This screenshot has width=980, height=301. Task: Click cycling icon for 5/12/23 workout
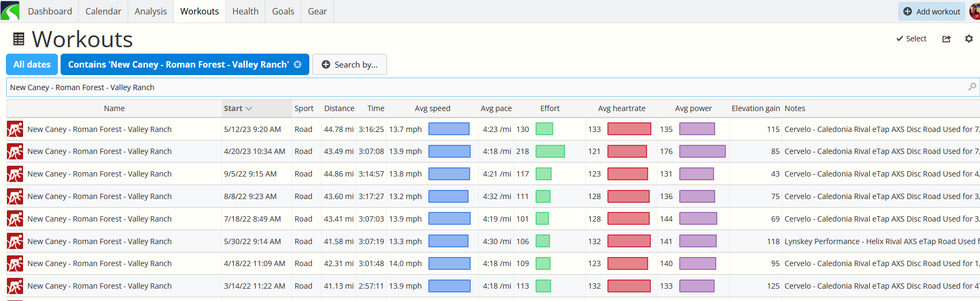pos(15,129)
